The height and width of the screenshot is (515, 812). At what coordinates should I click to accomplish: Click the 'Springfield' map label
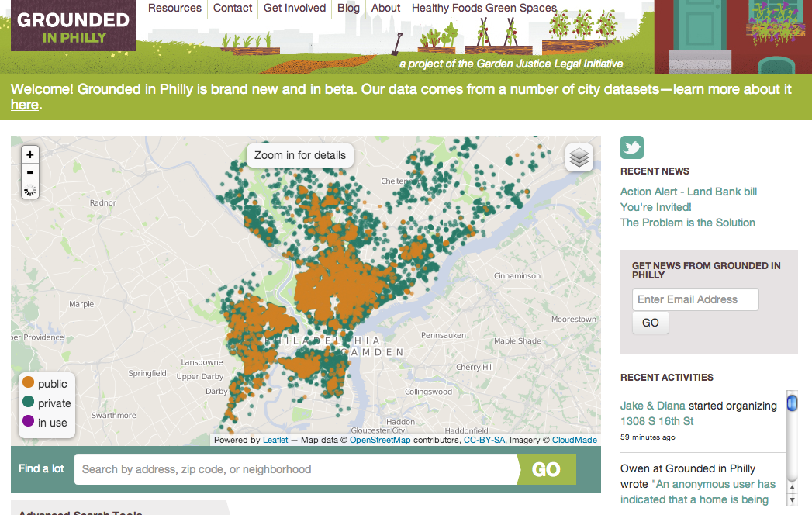coord(147,373)
